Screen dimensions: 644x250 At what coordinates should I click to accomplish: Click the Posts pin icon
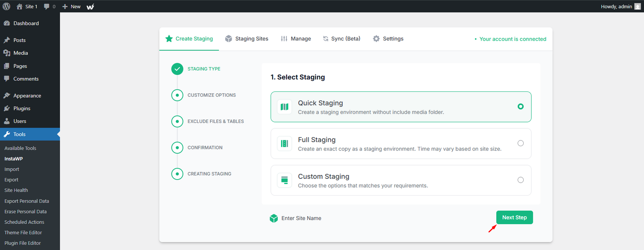(x=7, y=40)
